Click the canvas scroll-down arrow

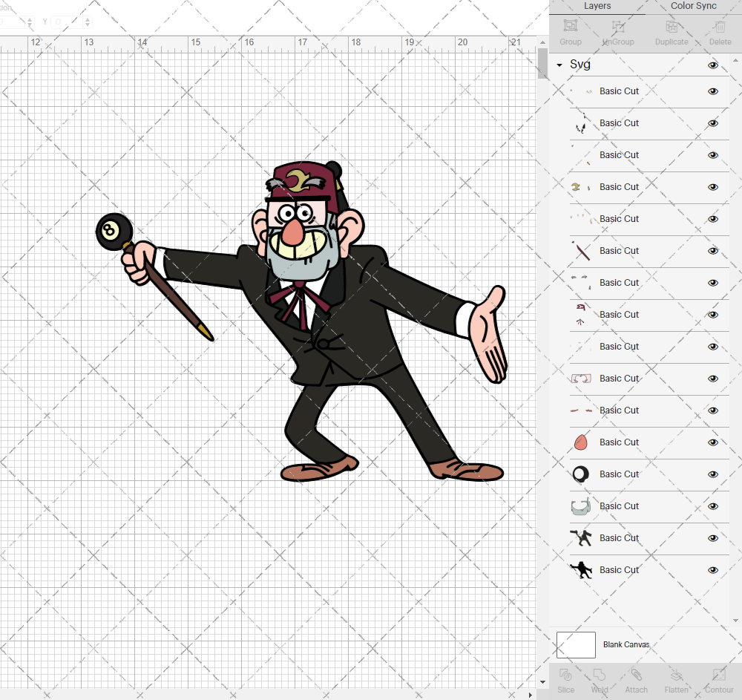(542, 682)
